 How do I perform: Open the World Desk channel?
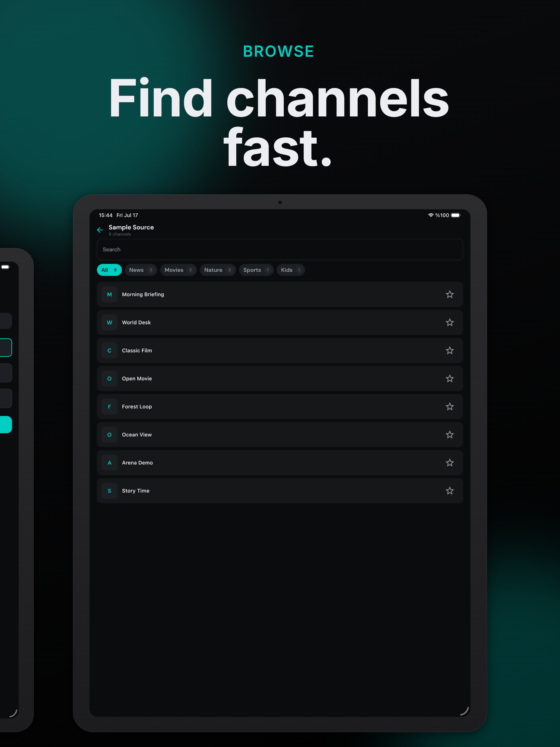coord(280,322)
